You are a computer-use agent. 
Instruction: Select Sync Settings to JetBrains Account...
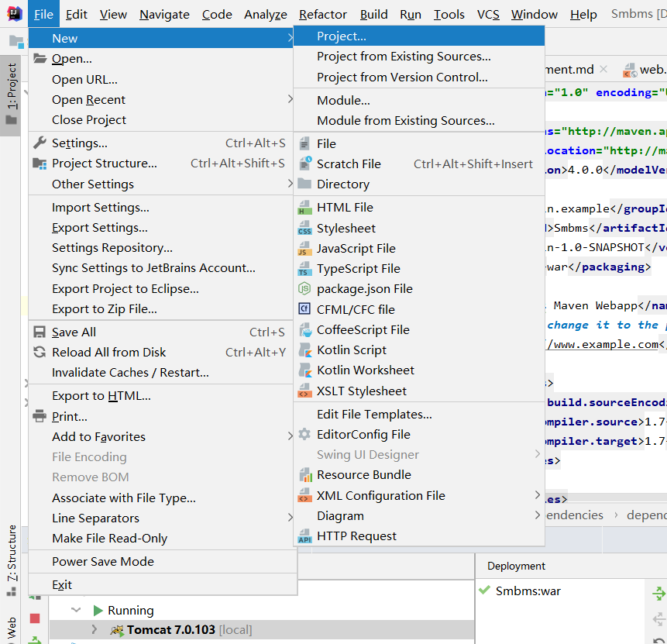[x=163, y=267]
